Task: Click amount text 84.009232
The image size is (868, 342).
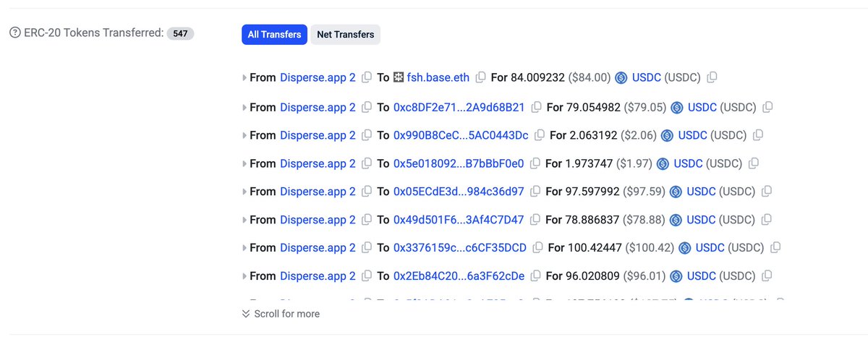Action: pos(537,77)
